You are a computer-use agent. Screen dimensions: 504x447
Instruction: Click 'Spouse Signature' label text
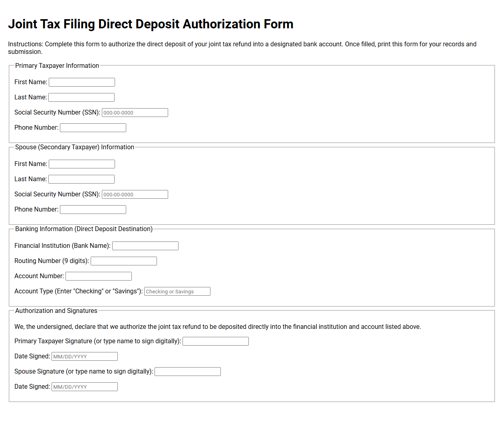pos(83,372)
